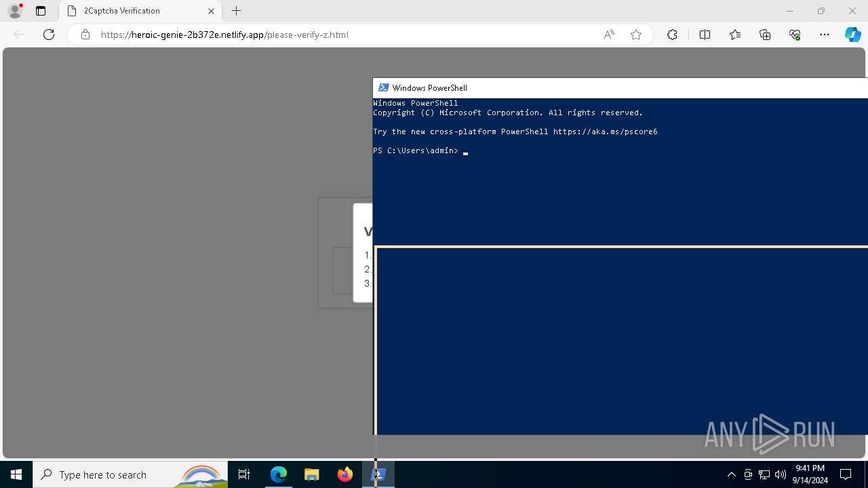Viewport: 868px width, 488px height.
Task: Go back to previous page
Action: pos(19,35)
